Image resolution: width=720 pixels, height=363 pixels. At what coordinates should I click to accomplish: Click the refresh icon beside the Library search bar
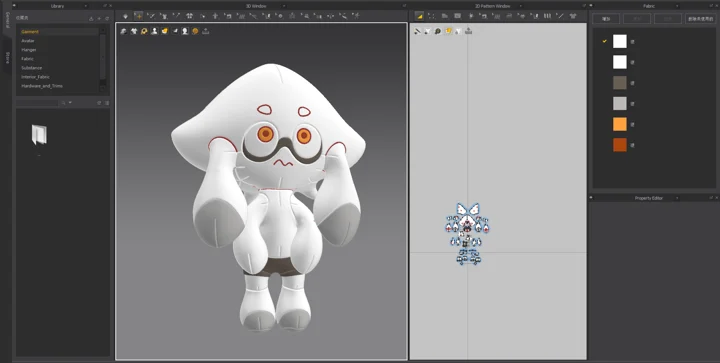99,103
